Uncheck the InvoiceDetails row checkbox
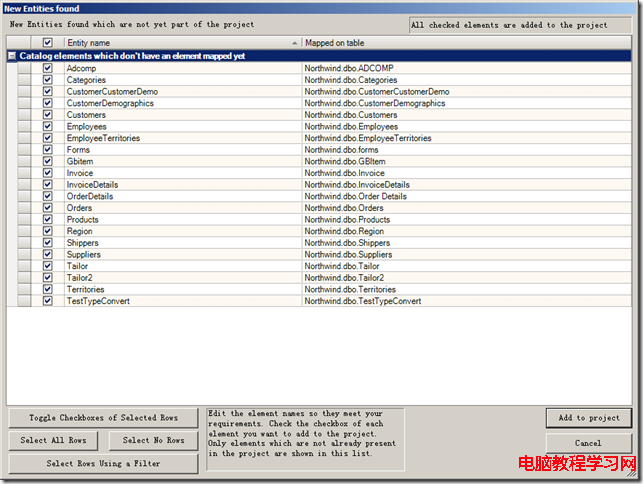Image resolution: width=643 pixels, height=484 pixels. pos(48,184)
